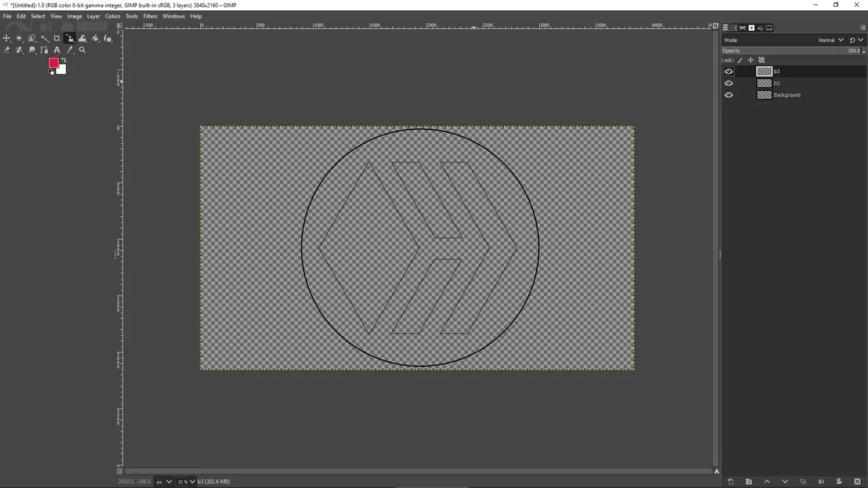
Task: Open the Colors menu
Action: pyautogui.click(x=113, y=16)
